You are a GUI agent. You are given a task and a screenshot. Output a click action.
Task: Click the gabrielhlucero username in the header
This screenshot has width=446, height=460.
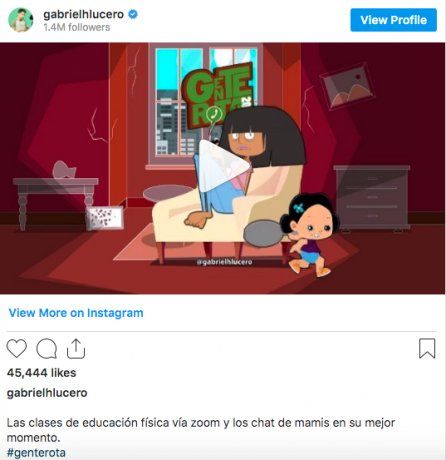pyautogui.click(x=84, y=15)
